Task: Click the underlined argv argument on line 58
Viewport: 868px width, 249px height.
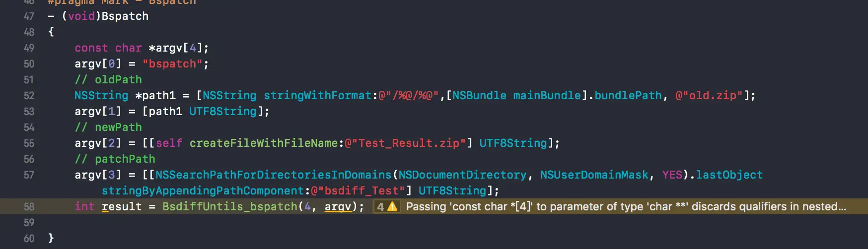Action: (x=338, y=207)
